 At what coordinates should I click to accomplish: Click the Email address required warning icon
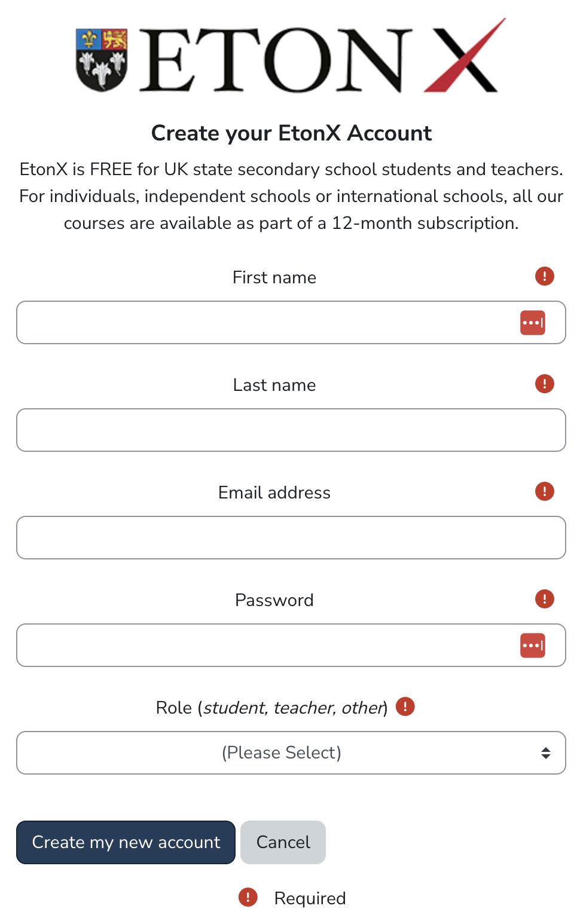(544, 491)
